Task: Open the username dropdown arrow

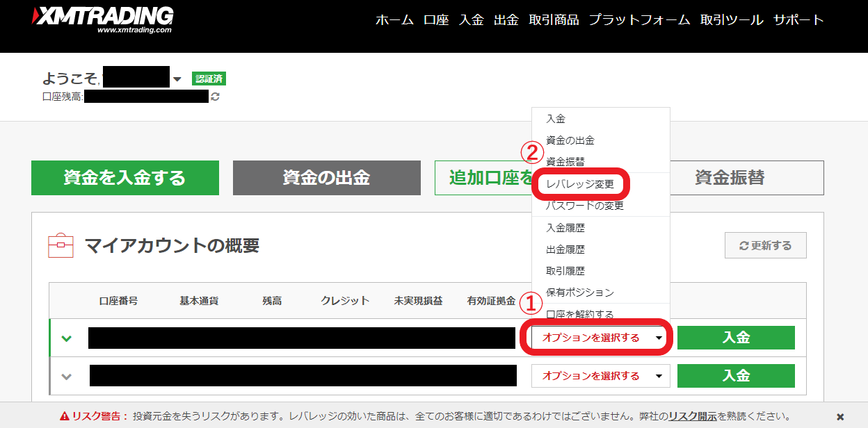Action: click(177, 79)
